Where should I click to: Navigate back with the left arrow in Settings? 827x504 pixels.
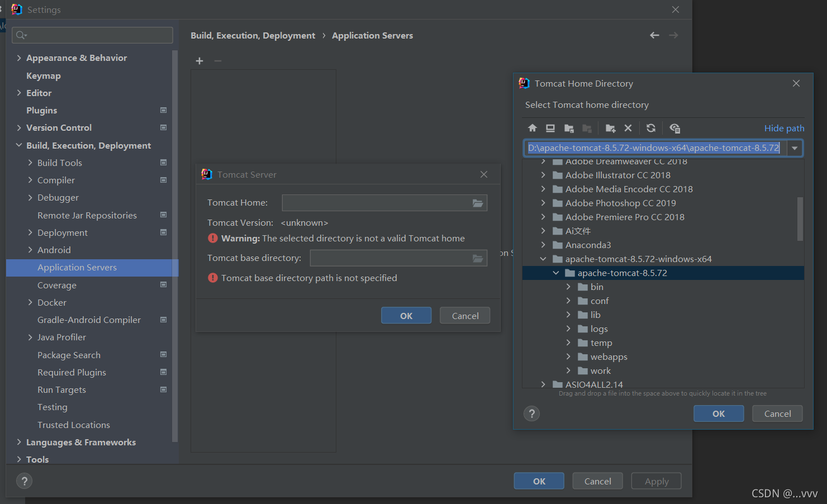[x=654, y=35]
